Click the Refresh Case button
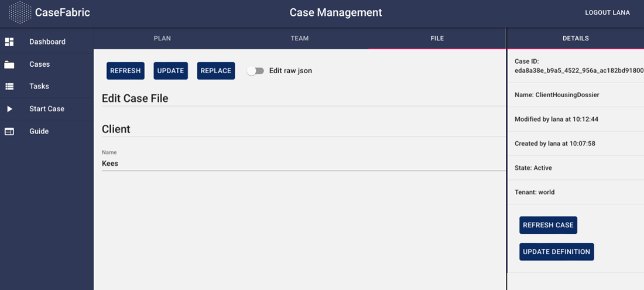The width and height of the screenshot is (644, 290). click(548, 225)
